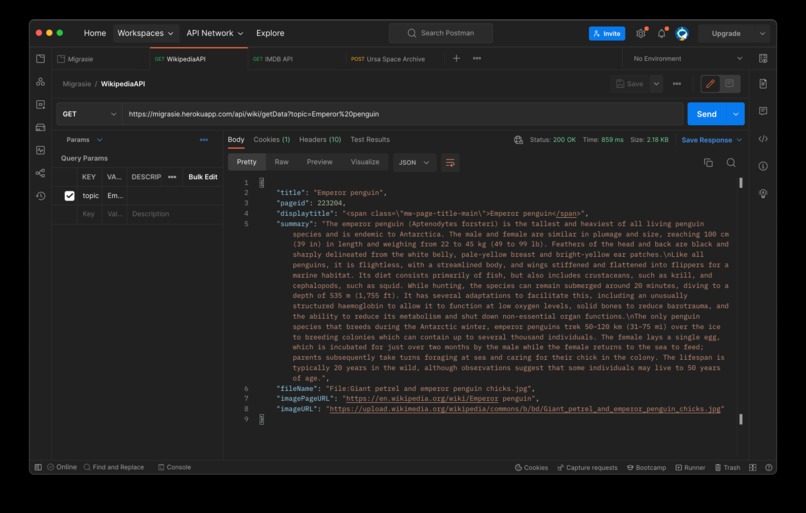This screenshot has height=513, width=806.
Task: Click empty Key param field
Action: pyautogui.click(x=89, y=214)
